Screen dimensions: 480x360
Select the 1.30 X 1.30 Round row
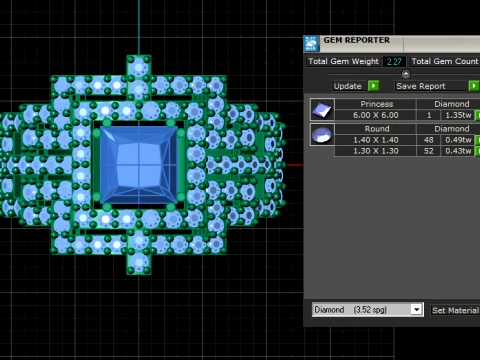(407, 151)
